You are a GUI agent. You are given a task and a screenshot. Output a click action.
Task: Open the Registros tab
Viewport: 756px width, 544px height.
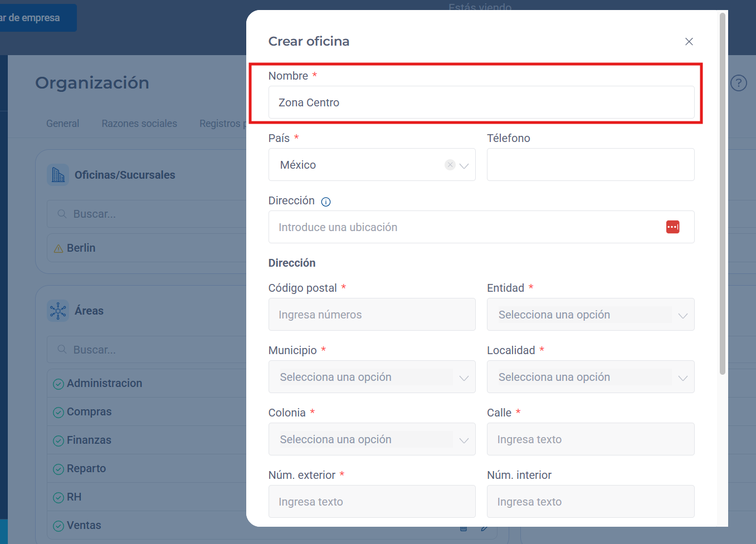click(x=222, y=124)
